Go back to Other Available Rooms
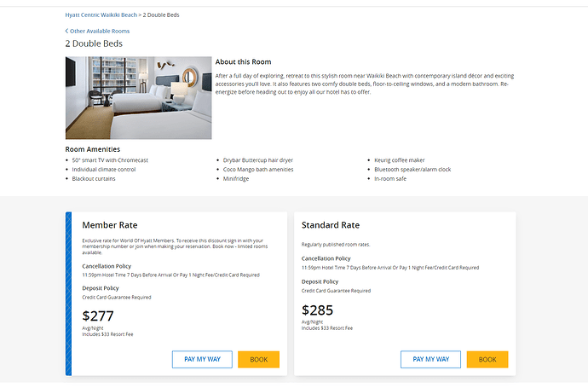588x388 pixels. pos(100,32)
